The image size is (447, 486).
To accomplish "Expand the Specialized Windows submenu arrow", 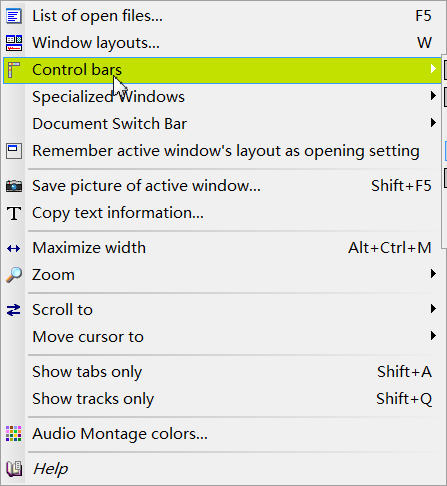I will (433, 96).
